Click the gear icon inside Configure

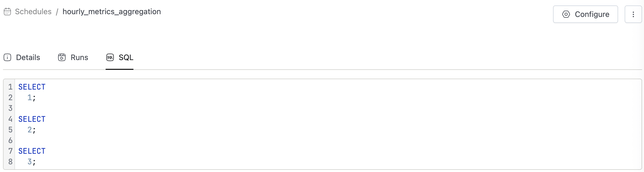tap(566, 14)
